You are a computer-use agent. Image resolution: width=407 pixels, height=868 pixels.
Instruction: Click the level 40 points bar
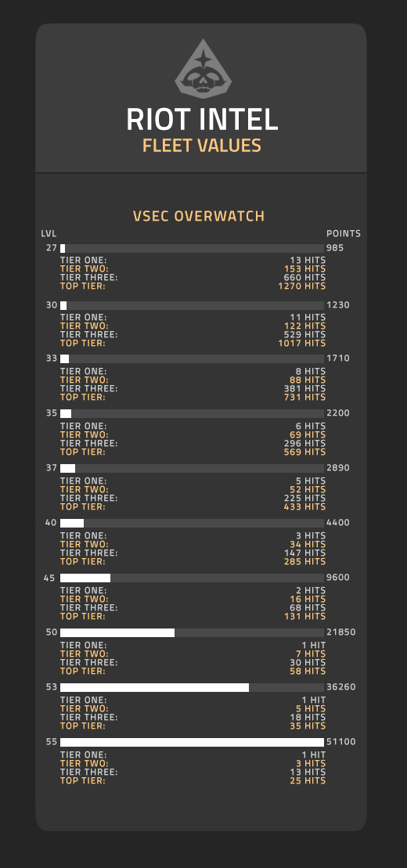pyautogui.click(x=192, y=523)
